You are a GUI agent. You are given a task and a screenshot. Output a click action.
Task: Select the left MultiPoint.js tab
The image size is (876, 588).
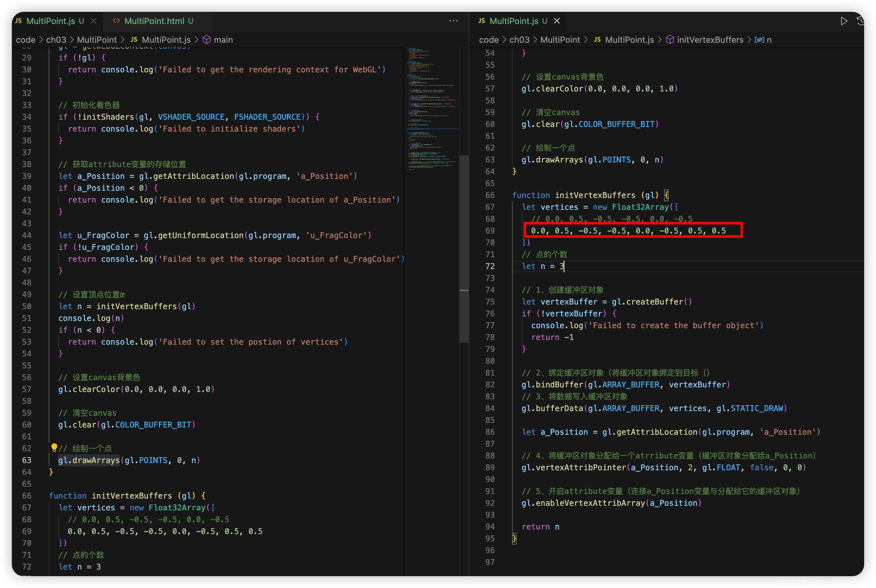tap(50, 21)
